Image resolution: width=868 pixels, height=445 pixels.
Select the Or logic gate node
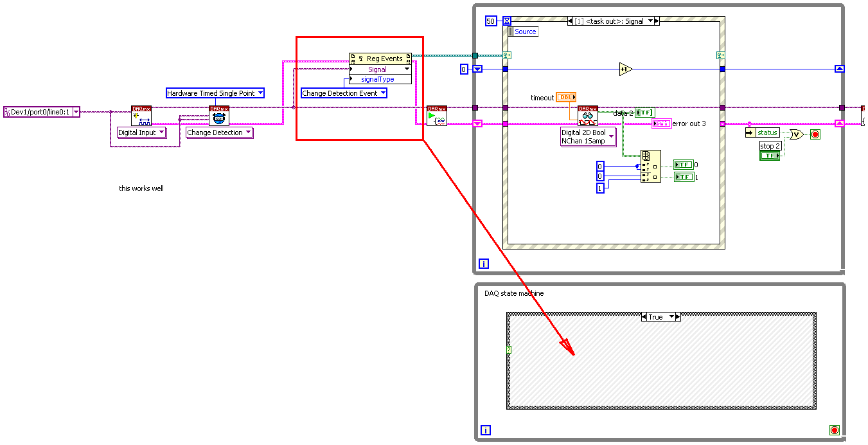click(x=797, y=134)
